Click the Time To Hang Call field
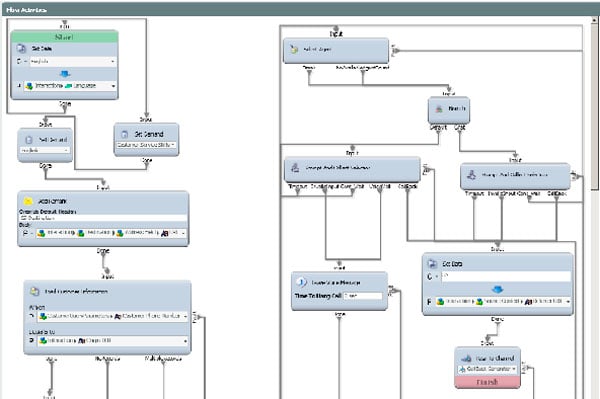 tap(363, 296)
